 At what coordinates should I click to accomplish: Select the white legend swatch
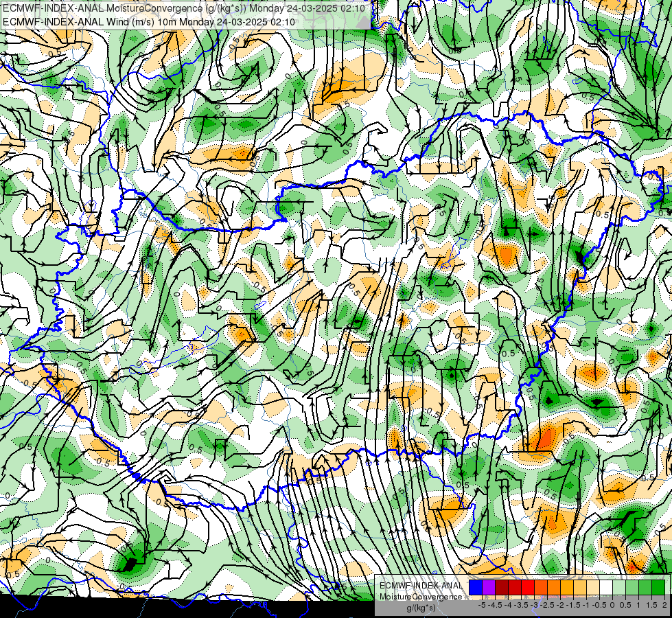click(x=606, y=588)
